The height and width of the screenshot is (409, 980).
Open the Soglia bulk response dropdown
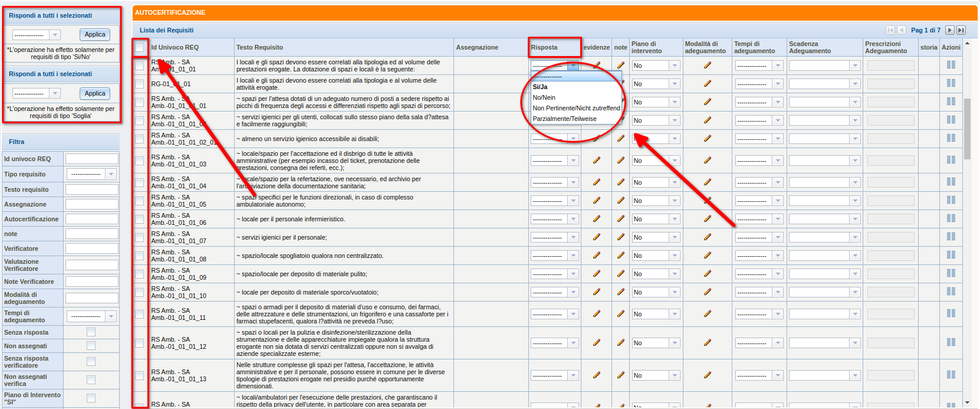pyautogui.click(x=36, y=93)
